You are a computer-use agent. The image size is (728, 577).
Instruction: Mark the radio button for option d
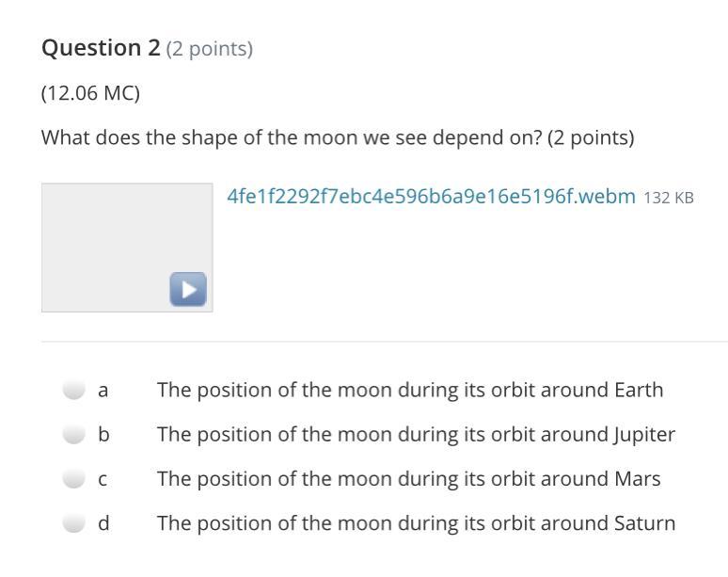tap(74, 522)
